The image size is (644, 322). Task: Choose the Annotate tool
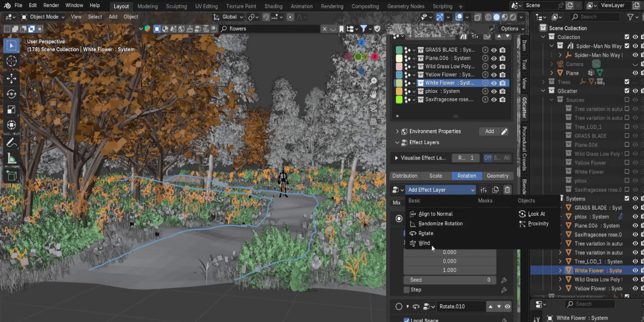[x=11, y=143]
